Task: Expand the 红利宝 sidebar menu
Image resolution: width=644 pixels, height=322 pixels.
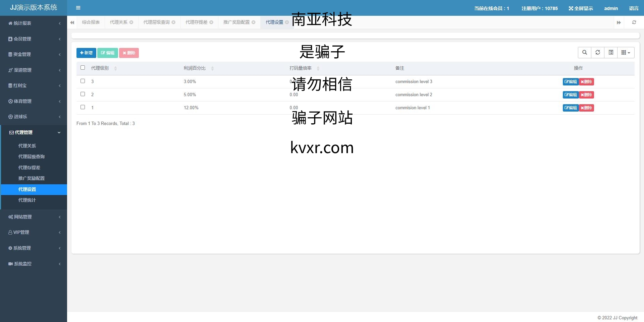Action: click(34, 85)
